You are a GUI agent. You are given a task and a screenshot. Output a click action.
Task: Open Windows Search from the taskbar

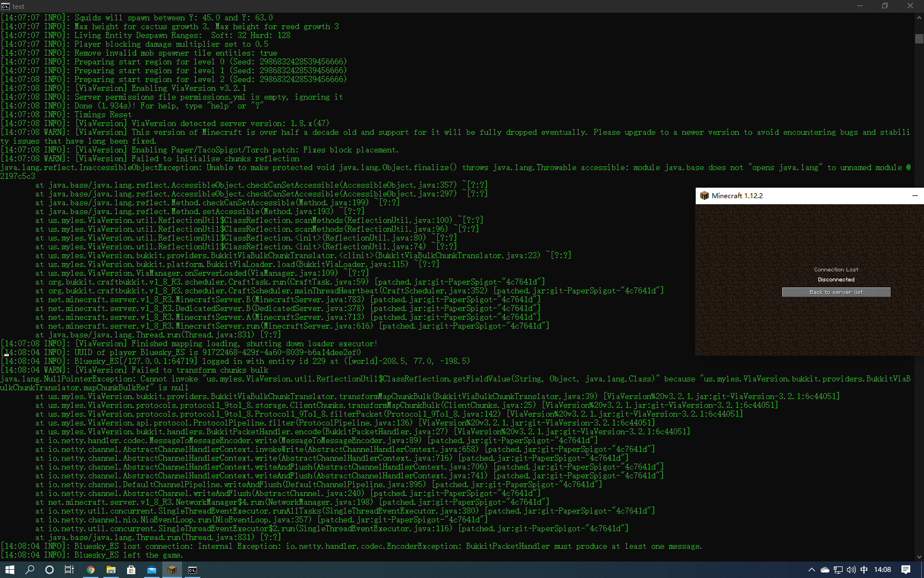30,569
